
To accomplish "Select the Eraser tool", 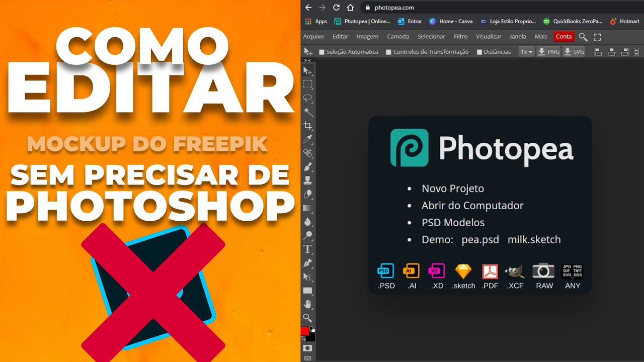I will (307, 194).
